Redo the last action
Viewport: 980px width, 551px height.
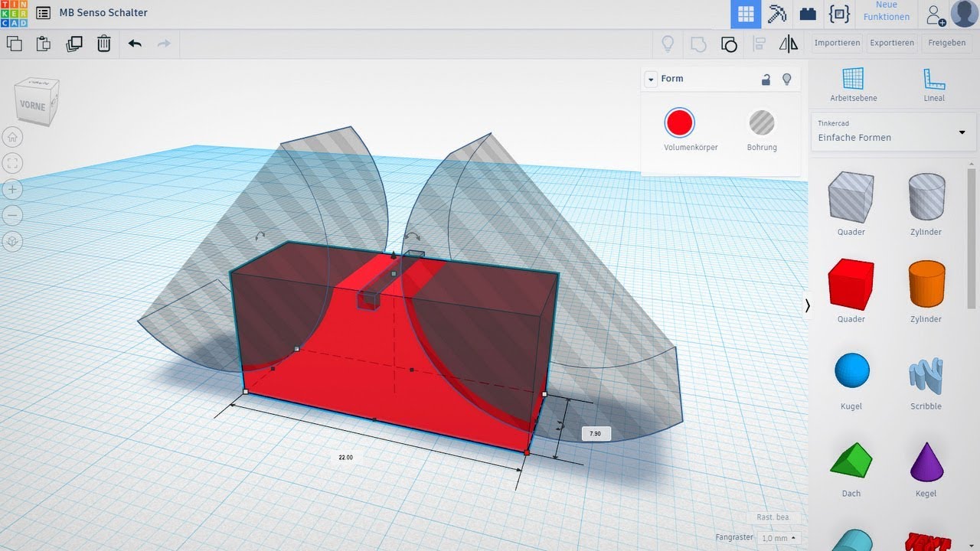click(x=164, y=44)
